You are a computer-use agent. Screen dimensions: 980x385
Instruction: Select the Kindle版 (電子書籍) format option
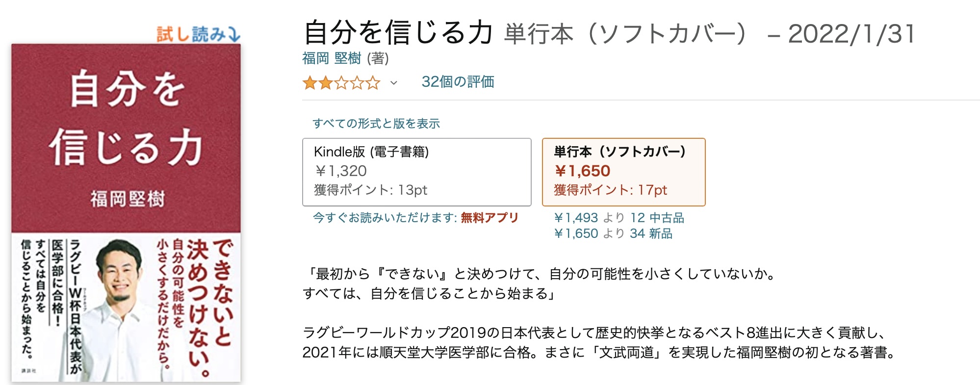(417, 172)
